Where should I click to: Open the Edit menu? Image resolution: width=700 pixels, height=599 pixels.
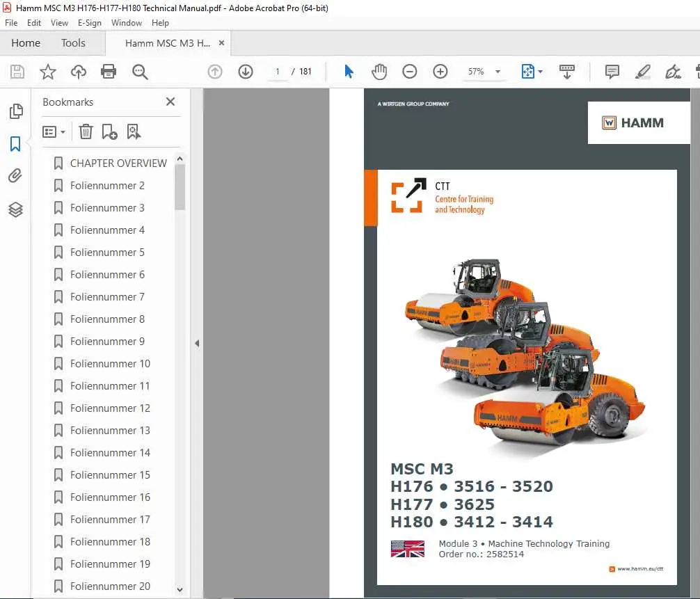click(34, 23)
